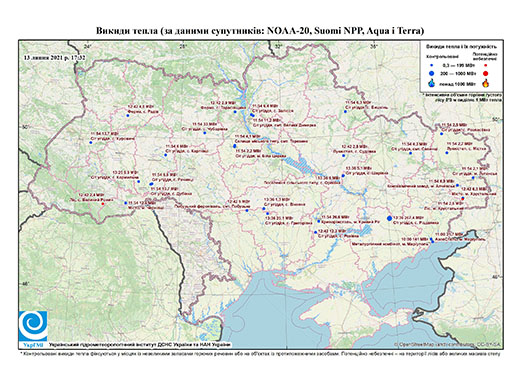Select the large blue circle legend symbol
The image size is (520, 368).
point(432,73)
